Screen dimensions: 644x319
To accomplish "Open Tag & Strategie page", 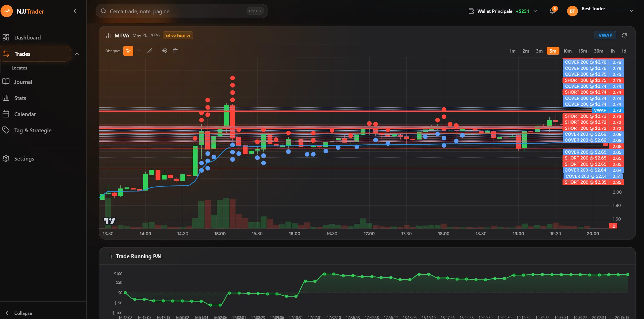I will pyautogui.click(x=33, y=130).
